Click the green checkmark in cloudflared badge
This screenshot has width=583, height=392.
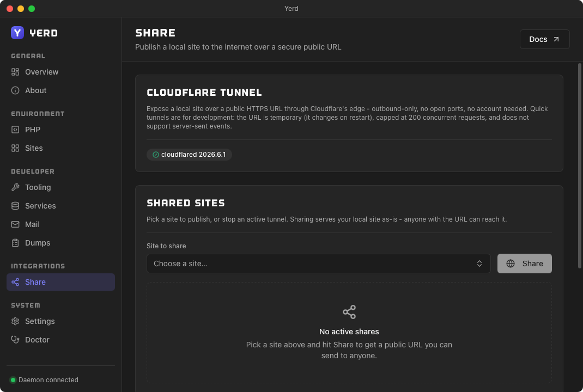(156, 155)
